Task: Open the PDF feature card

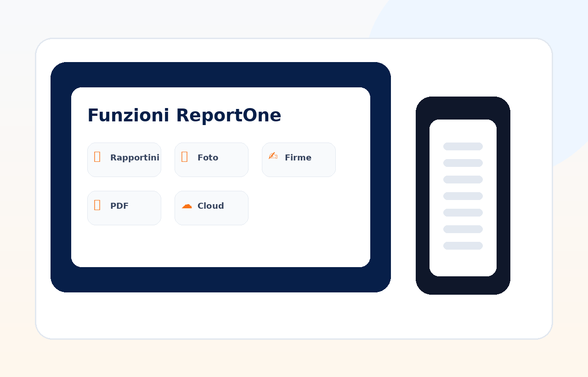Action: [x=124, y=208]
